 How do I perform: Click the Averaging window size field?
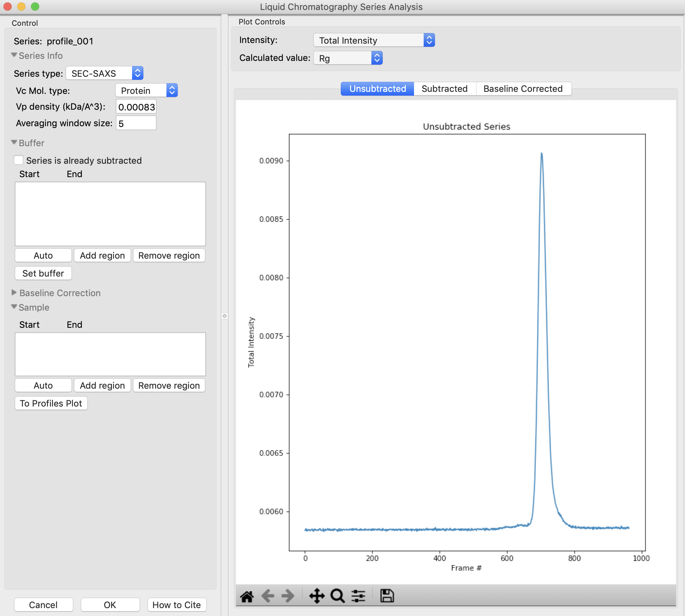136,123
